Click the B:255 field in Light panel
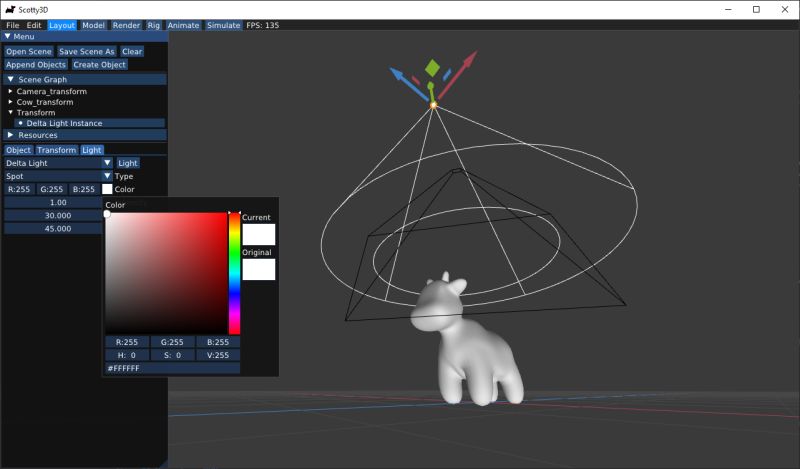The width and height of the screenshot is (800, 469). 84,189
